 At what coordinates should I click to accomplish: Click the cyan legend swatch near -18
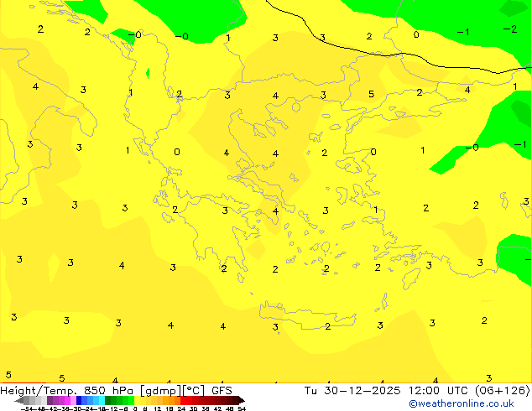(x=102, y=400)
